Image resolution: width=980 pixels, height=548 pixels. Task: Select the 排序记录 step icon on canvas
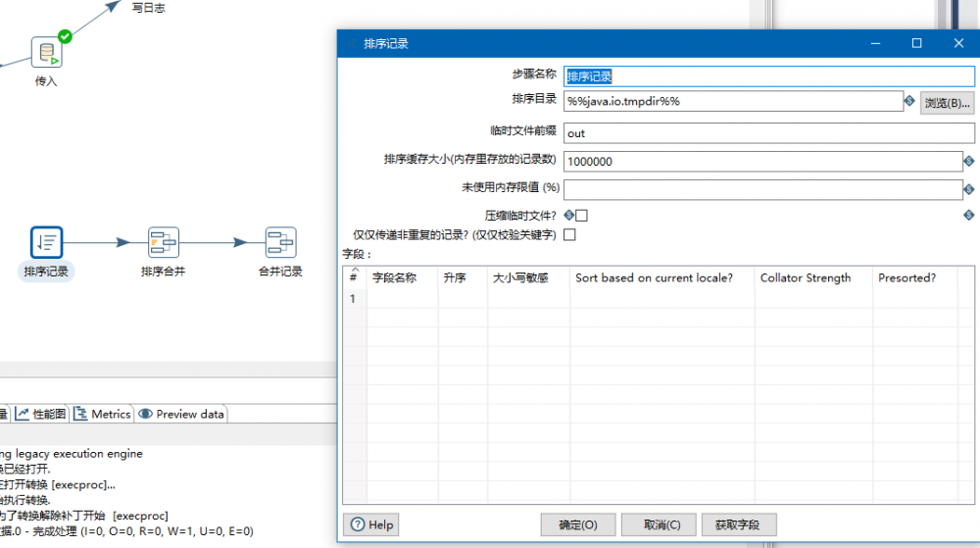pyautogui.click(x=46, y=242)
